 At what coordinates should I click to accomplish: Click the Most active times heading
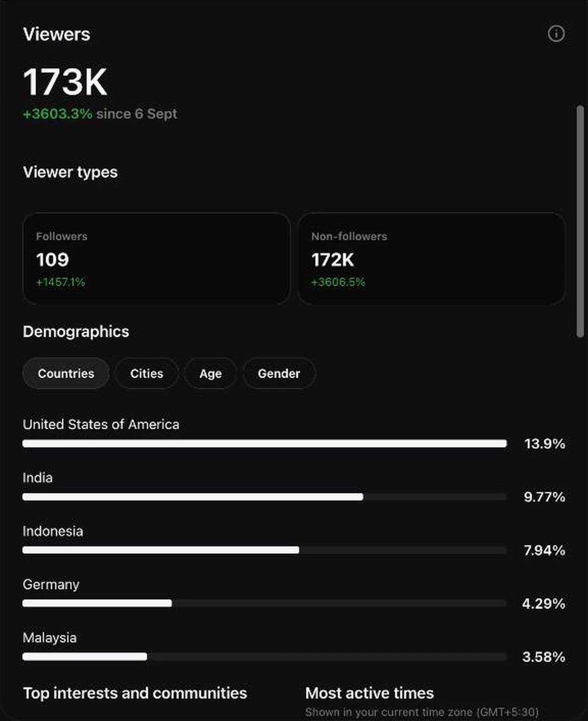(x=370, y=693)
